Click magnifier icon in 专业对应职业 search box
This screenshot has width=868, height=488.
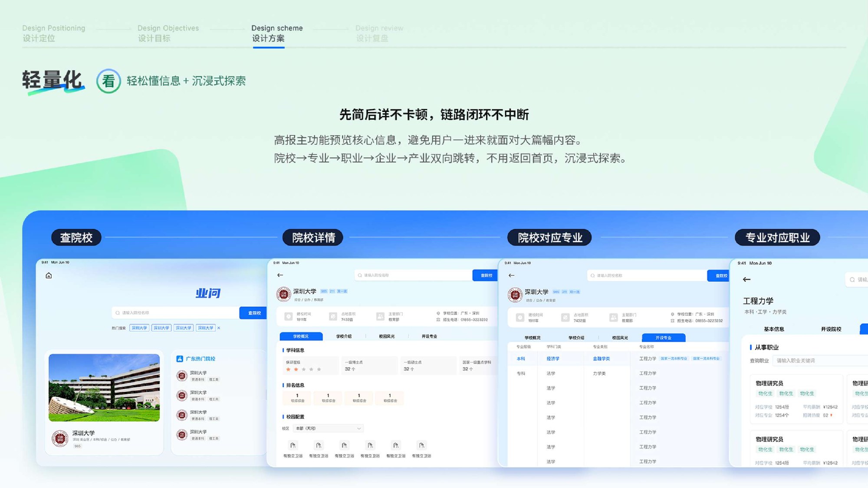(852, 280)
